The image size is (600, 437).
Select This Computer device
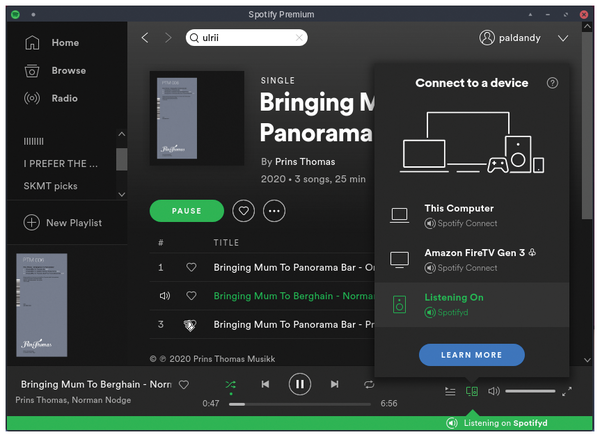(x=472, y=216)
